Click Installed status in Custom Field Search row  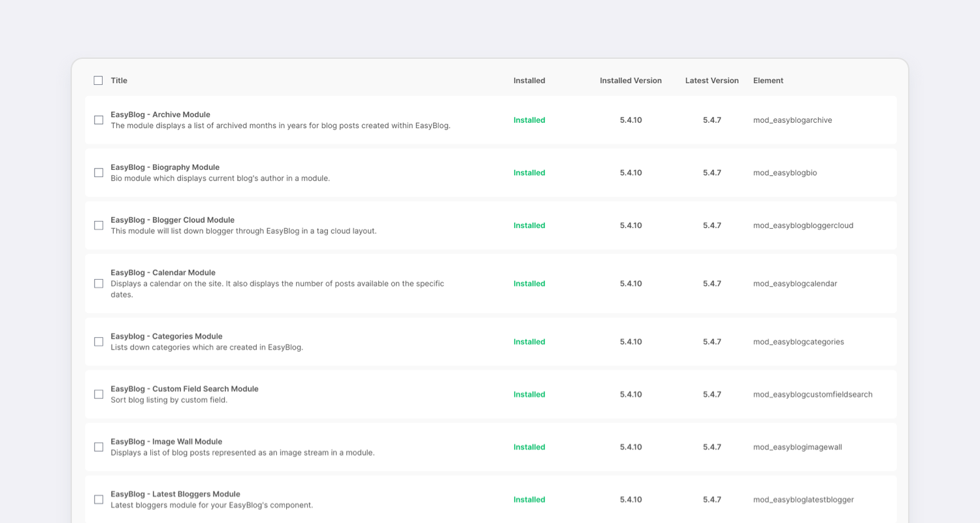pos(529,394)
